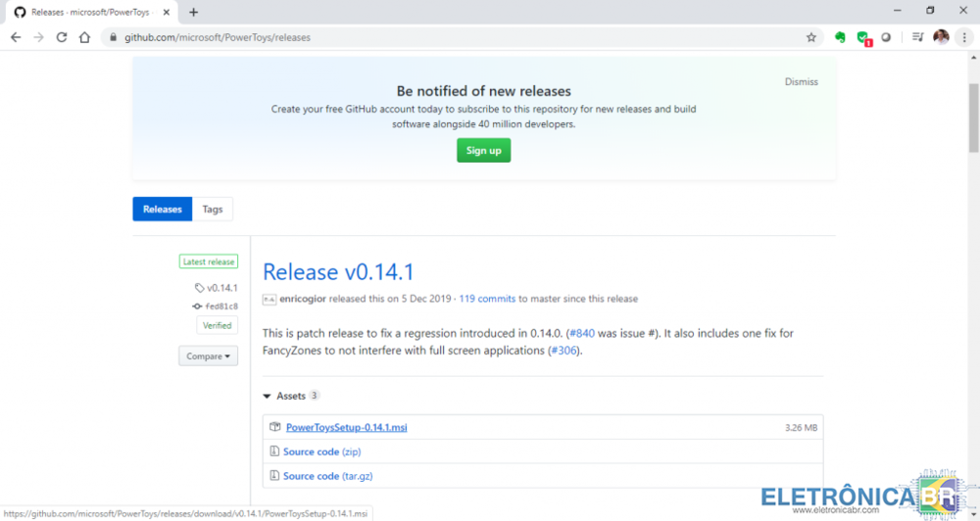Go to the browser home page
980x521 pixels.
point(85,37)
